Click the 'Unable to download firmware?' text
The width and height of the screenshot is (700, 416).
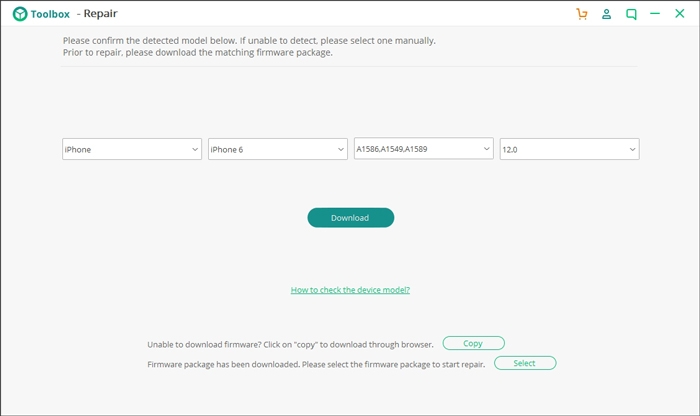pyautogui.click(x=290, y=344)
